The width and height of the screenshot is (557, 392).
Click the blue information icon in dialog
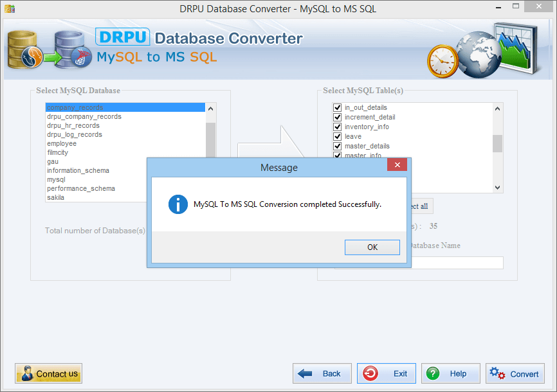point(178,204)
